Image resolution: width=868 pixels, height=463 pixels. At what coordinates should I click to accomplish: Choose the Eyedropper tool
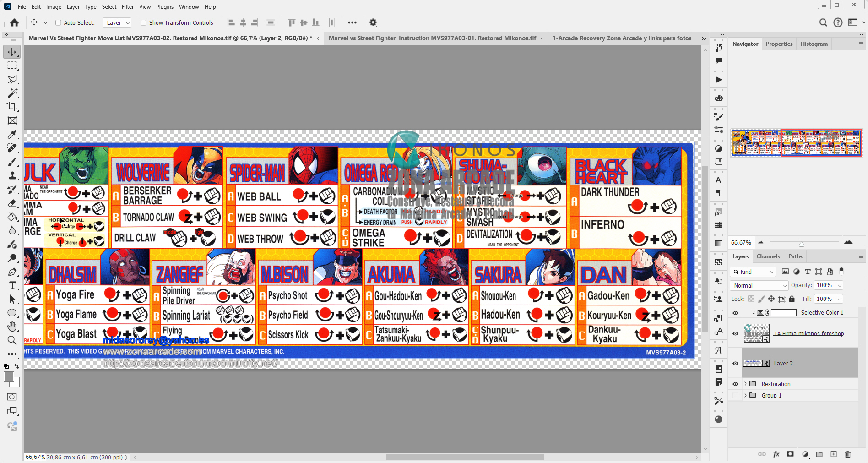pos(12,134)
